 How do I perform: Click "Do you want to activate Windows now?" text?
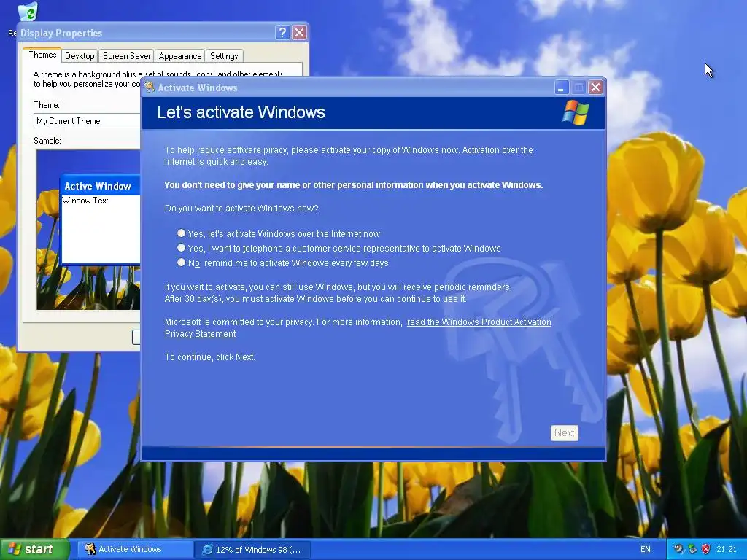(x=241, y=208)
